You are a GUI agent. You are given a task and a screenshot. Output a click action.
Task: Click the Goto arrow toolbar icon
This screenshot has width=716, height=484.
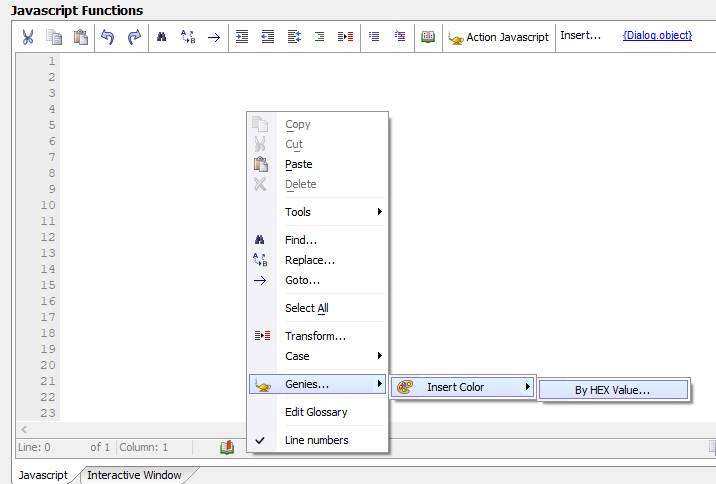(x=214, y=37)
